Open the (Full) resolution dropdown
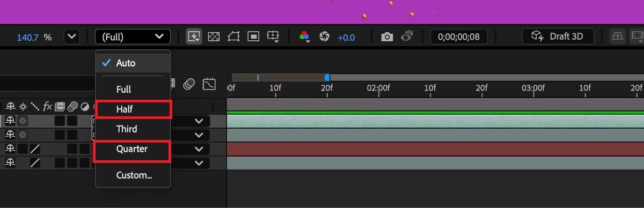This screenshot has height=208, width=644. pyautogui.click(x=133, y=37)
